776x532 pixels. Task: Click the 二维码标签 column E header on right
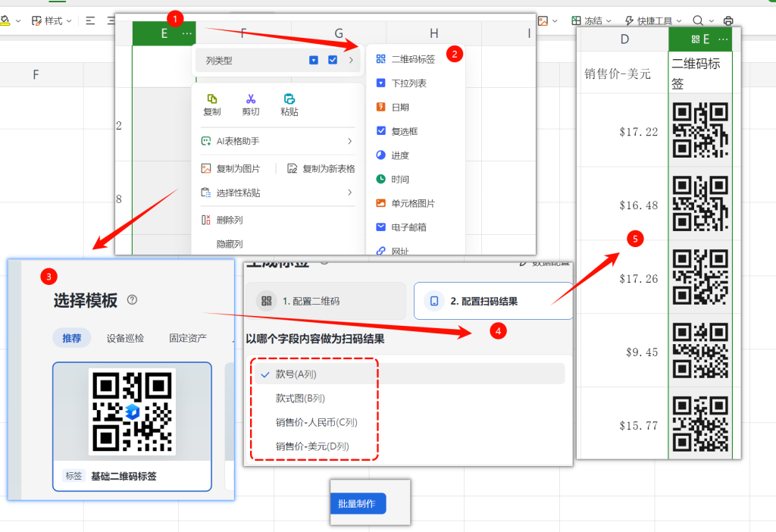699,39
